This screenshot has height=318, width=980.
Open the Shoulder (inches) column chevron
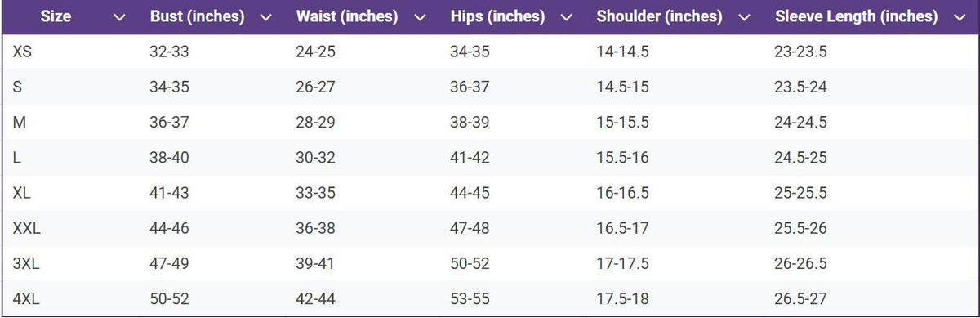pos(744,17)
